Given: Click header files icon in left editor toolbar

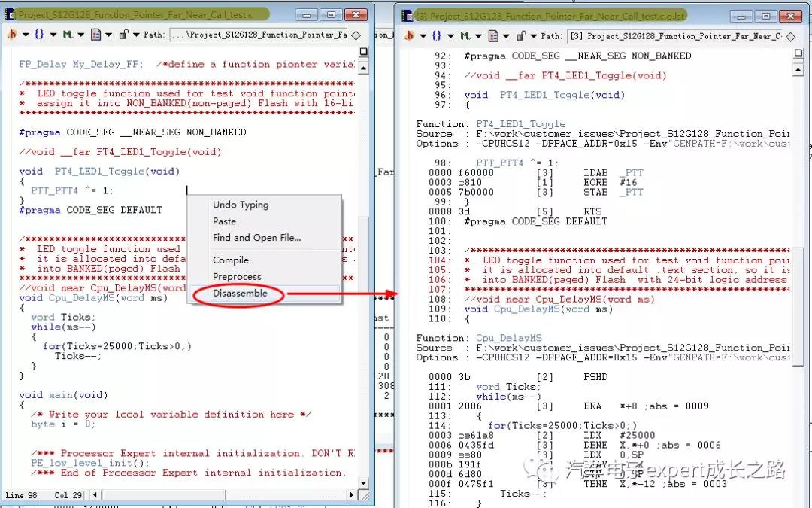Looking at the screenshot, I should 12,35.
